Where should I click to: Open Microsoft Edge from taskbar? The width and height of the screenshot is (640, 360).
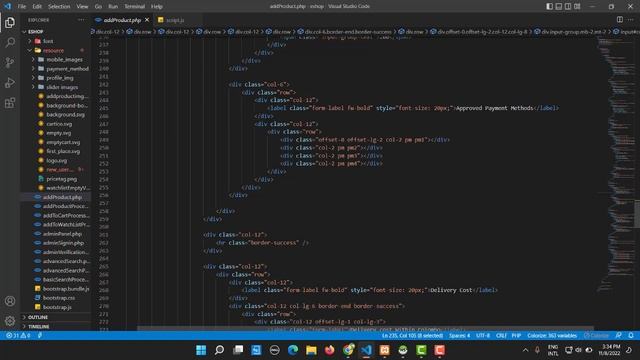[293, 350]
